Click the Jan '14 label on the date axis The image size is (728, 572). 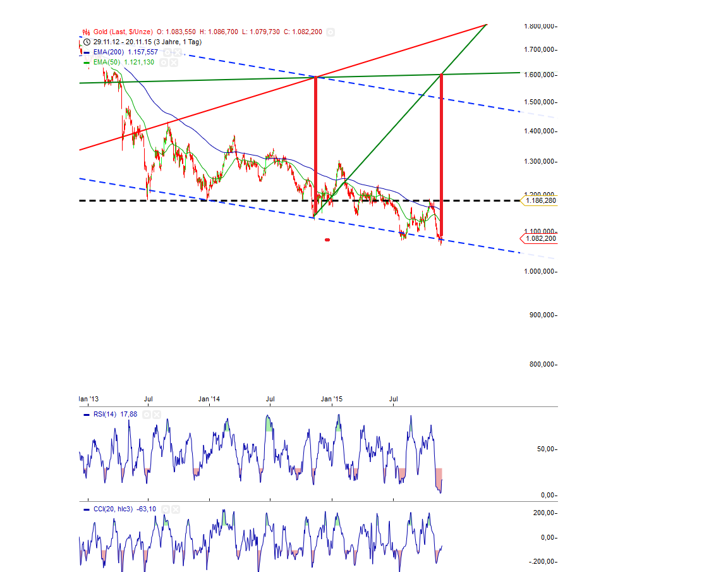(x=209, y=399)
